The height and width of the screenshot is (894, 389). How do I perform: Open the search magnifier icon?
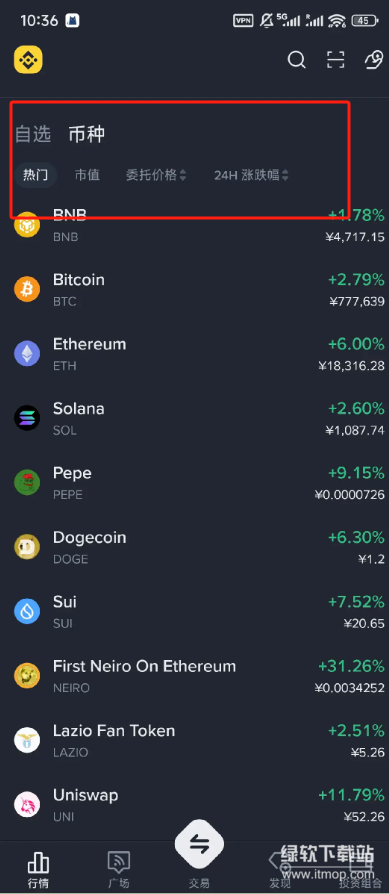tap(297, 59)
